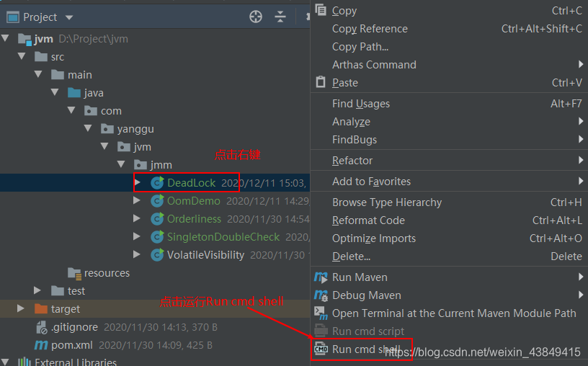Open the Refactor submenu

coord(449,161)
